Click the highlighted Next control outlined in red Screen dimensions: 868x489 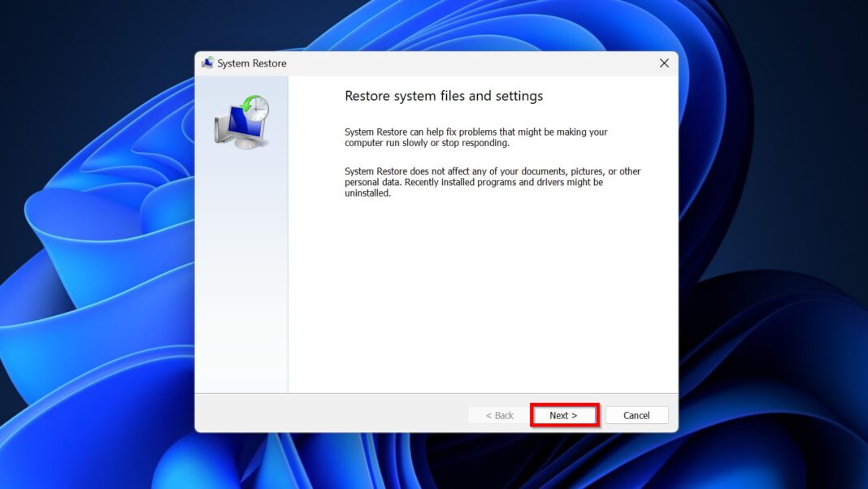(x=564, y=415)
